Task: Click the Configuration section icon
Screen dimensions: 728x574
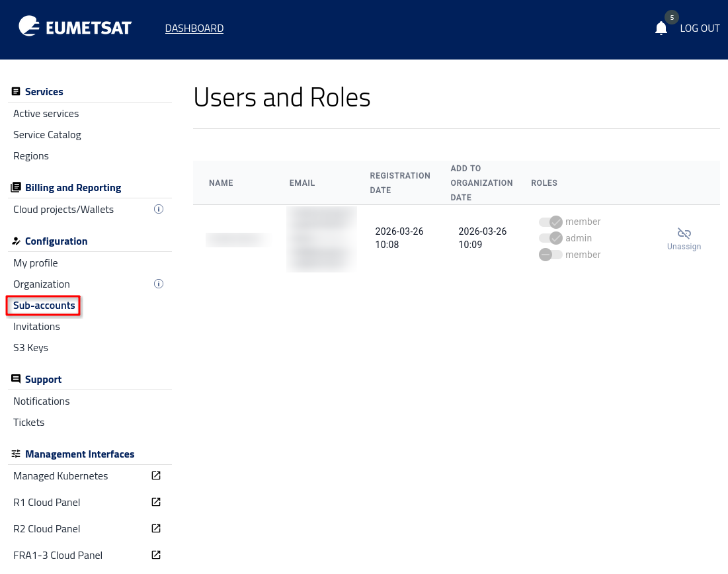Action: [16, 241]
